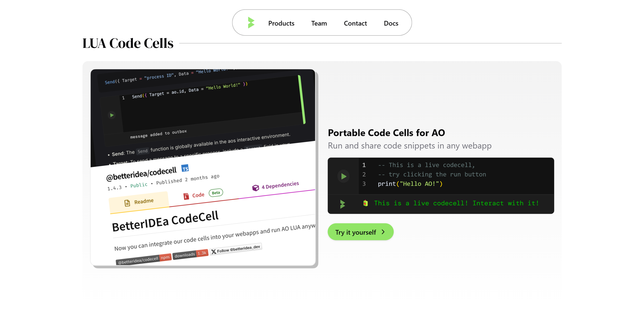
Task: Open the Docs navigation link
Action: pos(391,23)
